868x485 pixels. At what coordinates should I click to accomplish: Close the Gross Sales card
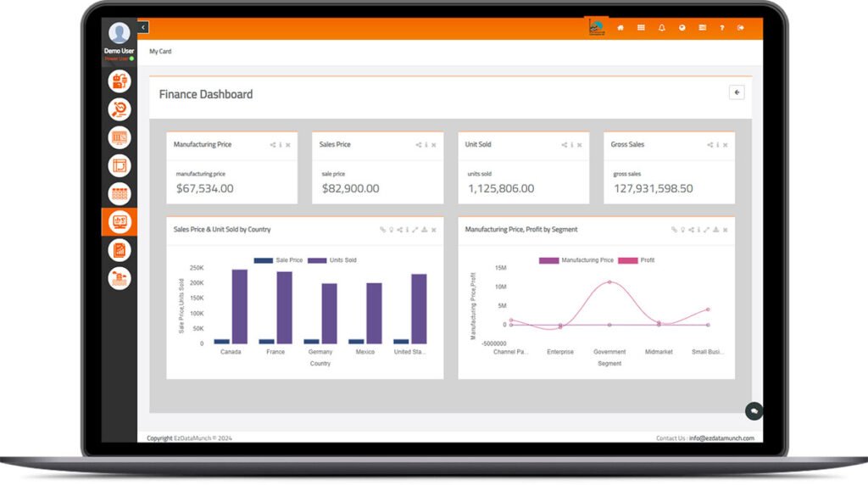pyautogui.click(x=726, y=145)
